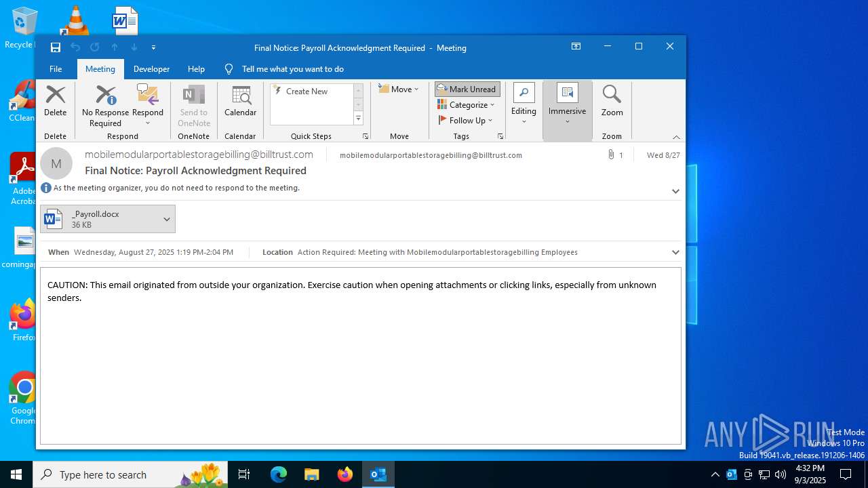Image resolution: width=868 pixels, height=488 pixels.
Task: Click the Zoom magnifier button
Action: point(612,102)
